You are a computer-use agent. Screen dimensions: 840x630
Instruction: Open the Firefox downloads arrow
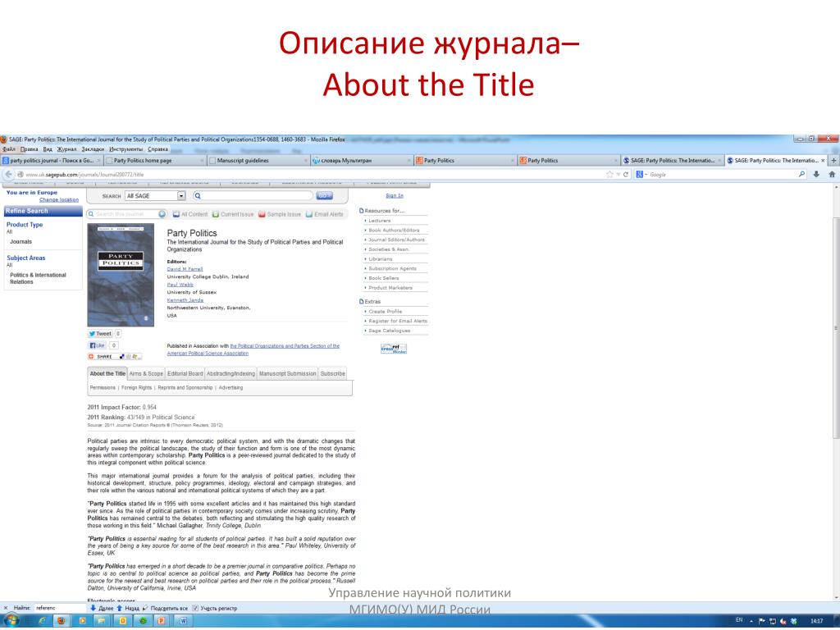816,174
